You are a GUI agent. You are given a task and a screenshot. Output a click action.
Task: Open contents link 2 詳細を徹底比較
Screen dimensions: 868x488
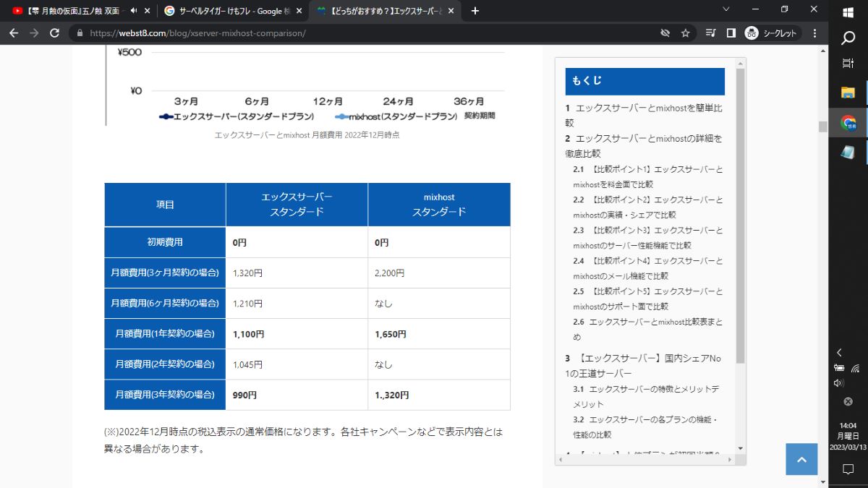[644, 146]
